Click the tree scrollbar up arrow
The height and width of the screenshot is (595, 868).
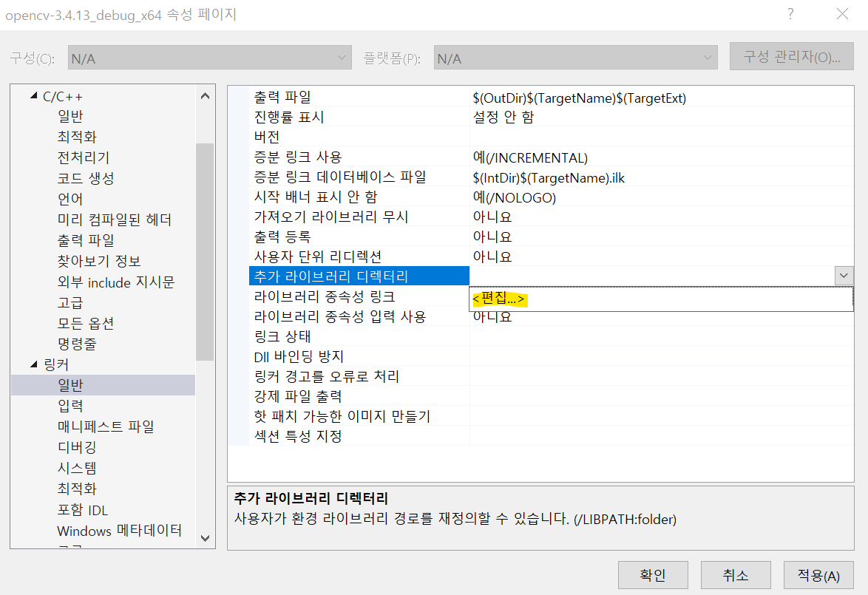coord(206,95)
